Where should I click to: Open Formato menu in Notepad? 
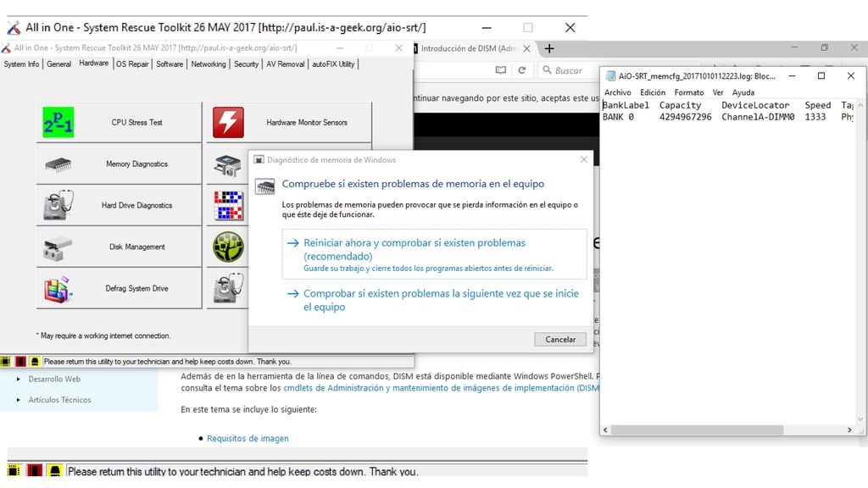click(x=689, y=92)
